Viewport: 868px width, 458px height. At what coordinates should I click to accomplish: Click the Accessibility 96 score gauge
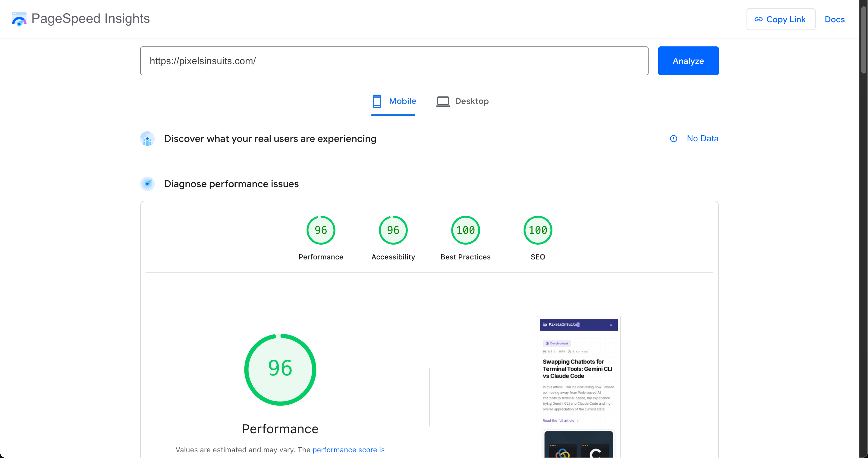tap(393, 230)
